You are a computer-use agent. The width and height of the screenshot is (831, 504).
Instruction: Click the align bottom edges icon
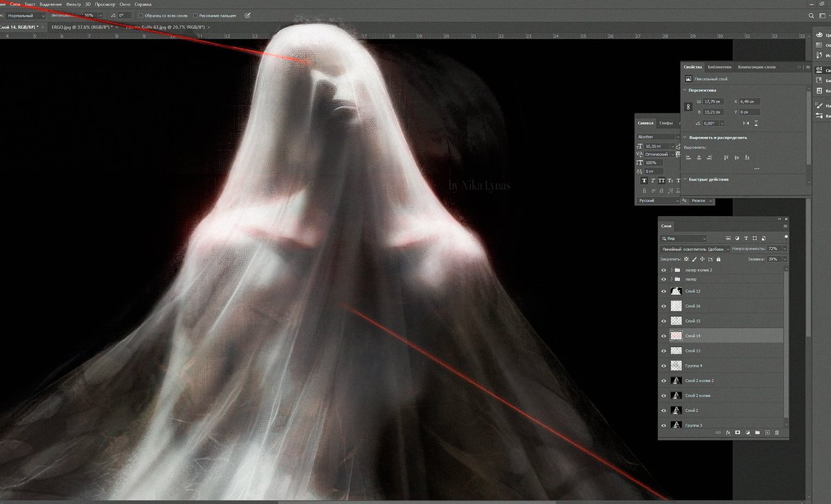pyautogui.click(x=747, y=158)
